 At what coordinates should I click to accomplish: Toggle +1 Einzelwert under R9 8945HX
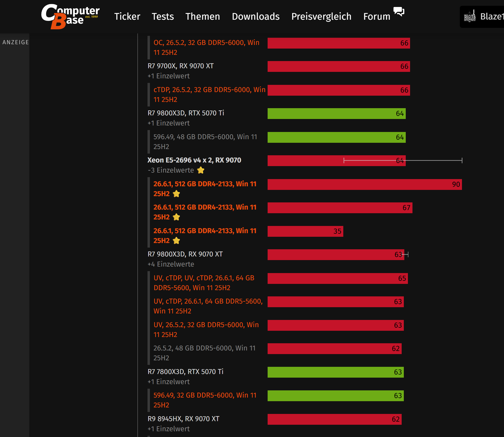[169, 429]
